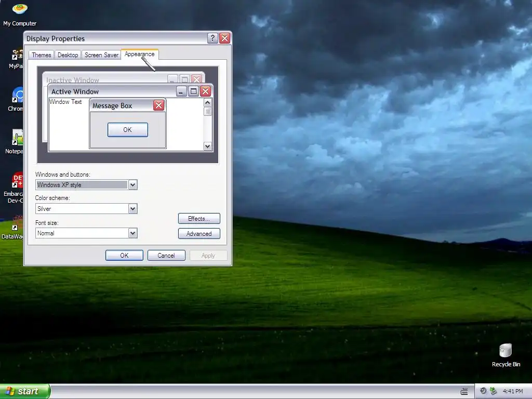The height and width of the screenshot is (399, 532).
Task: Switch to the Themes tab
Action: [42, 55]
